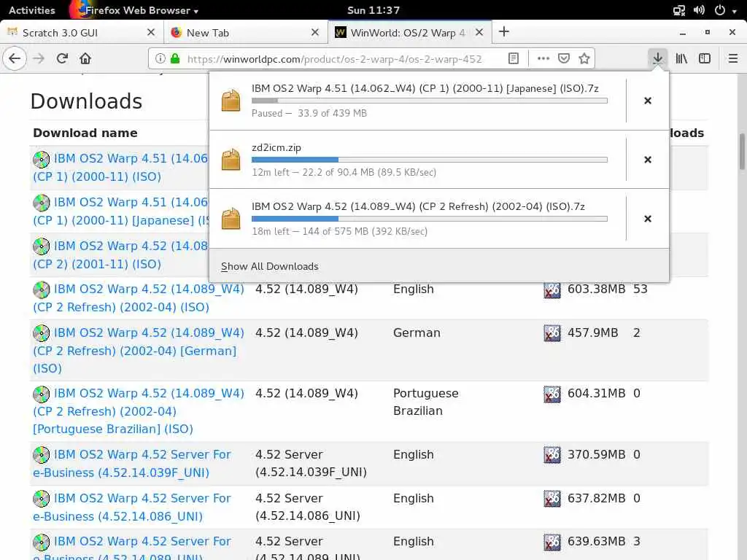Click the forward navigation arrow
The image size is (747, 560).
[x=39, y=58]
